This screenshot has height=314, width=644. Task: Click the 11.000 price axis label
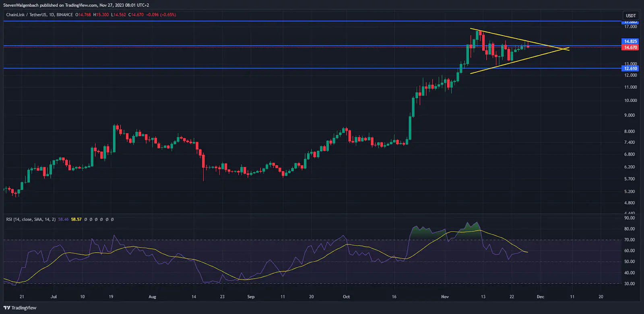(x=630, y=87)
